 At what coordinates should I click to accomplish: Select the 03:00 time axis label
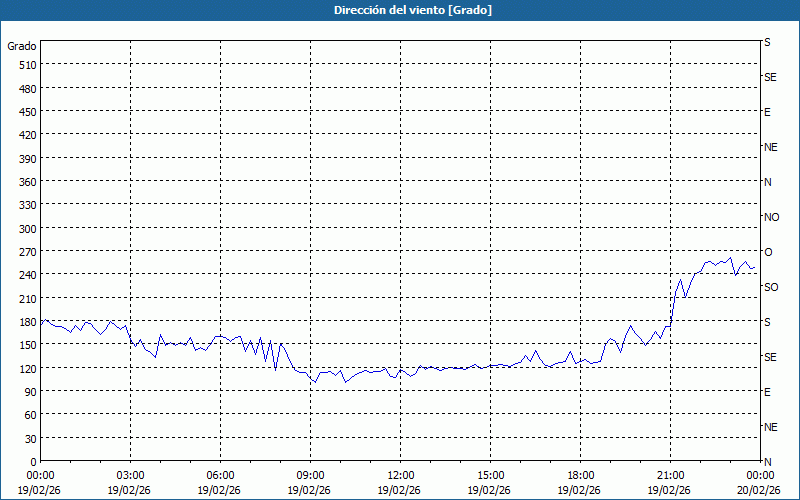point(130,475)
